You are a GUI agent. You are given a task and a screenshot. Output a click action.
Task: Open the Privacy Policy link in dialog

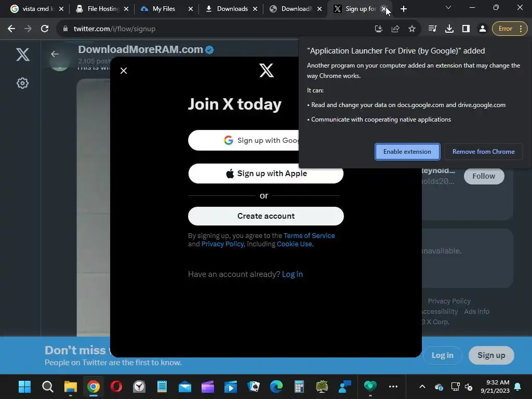pyautogui.click(x=222, y=244)
